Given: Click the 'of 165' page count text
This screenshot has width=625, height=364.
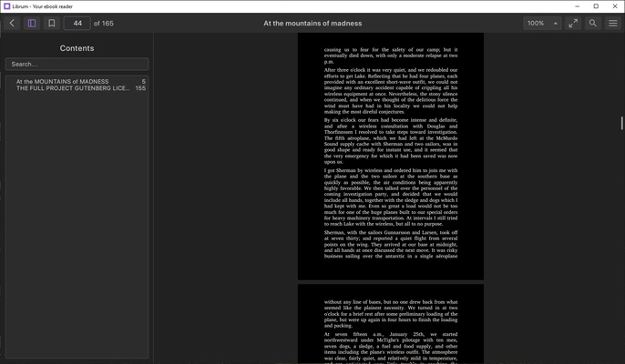Looking at the screenshot, I should (x=104, y=23).
